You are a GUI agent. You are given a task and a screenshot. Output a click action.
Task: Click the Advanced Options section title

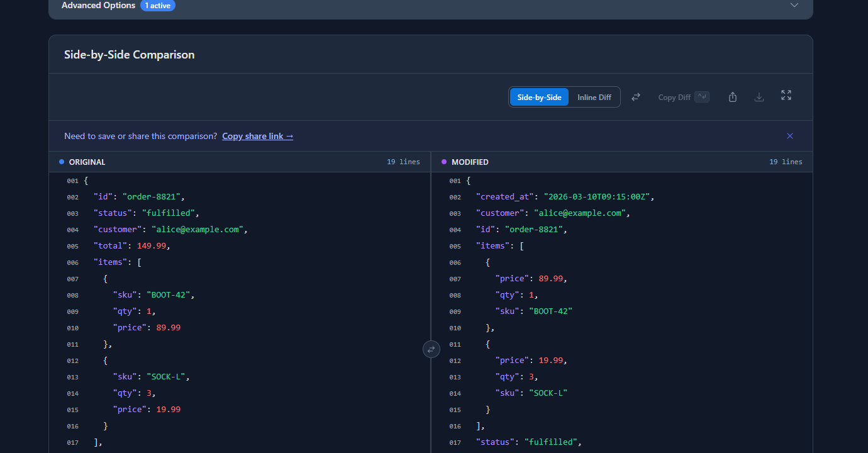coord(98,5)
